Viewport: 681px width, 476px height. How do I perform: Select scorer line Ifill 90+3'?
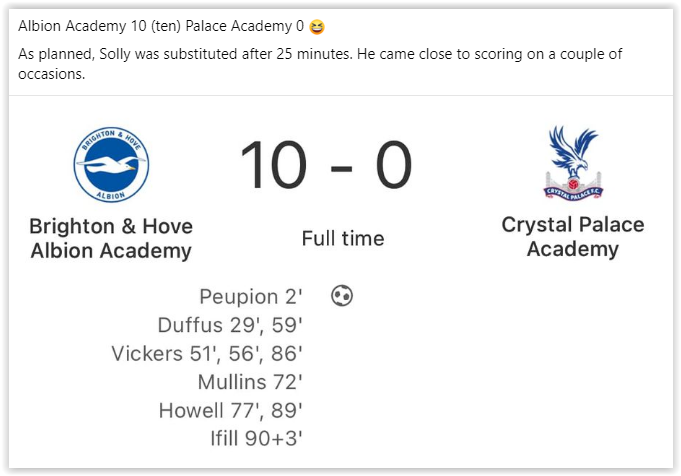256,438
